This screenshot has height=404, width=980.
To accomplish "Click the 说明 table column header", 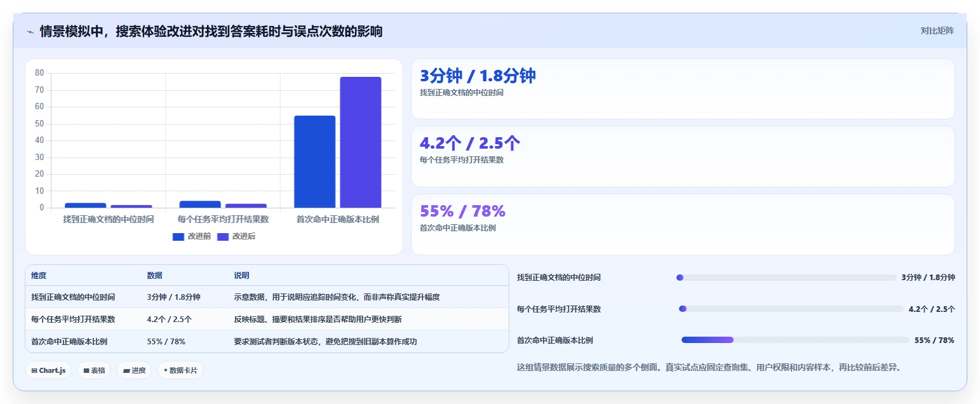I will (241, 276).
